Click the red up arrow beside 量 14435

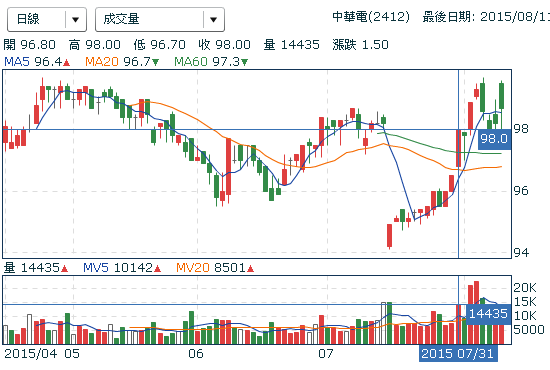pyautogui.click(x=64, y=269)
